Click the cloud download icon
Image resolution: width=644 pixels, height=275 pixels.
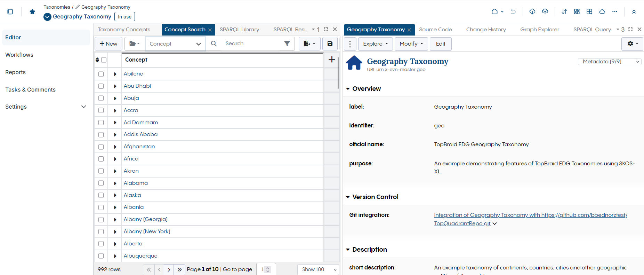click(x=532, y=11)
